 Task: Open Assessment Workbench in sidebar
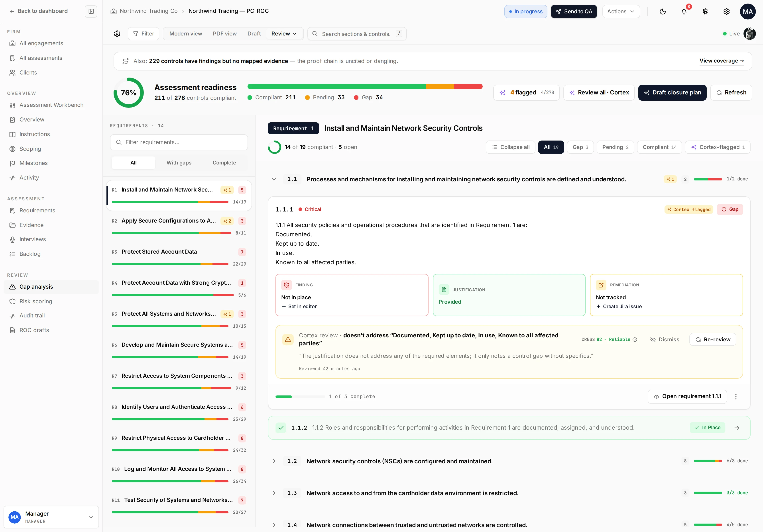[51, 105]
